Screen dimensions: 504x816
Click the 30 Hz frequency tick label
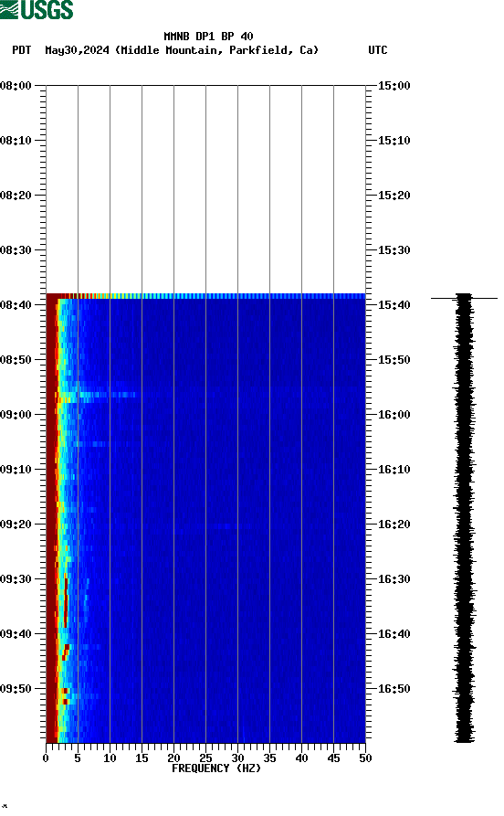(237, 758)
